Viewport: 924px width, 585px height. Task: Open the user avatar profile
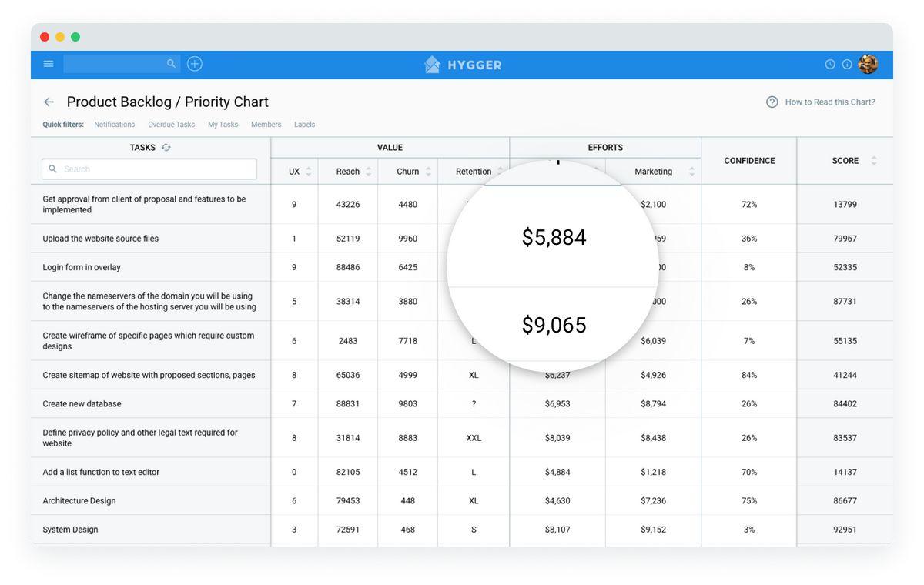(868, 65)
